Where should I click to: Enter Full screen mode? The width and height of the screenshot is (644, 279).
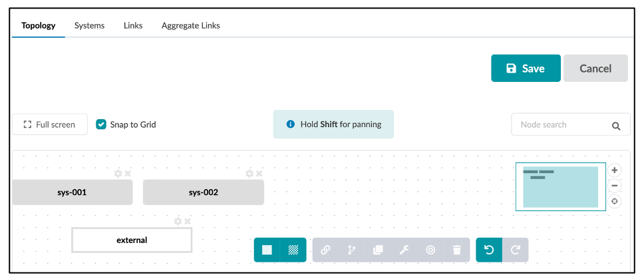point(50,125)
